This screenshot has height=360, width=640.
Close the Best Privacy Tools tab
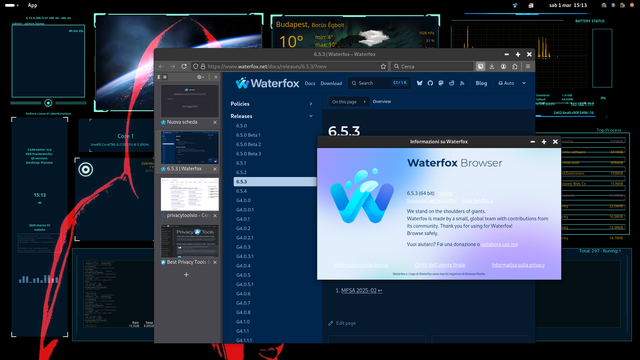click(x=215, y=262)
